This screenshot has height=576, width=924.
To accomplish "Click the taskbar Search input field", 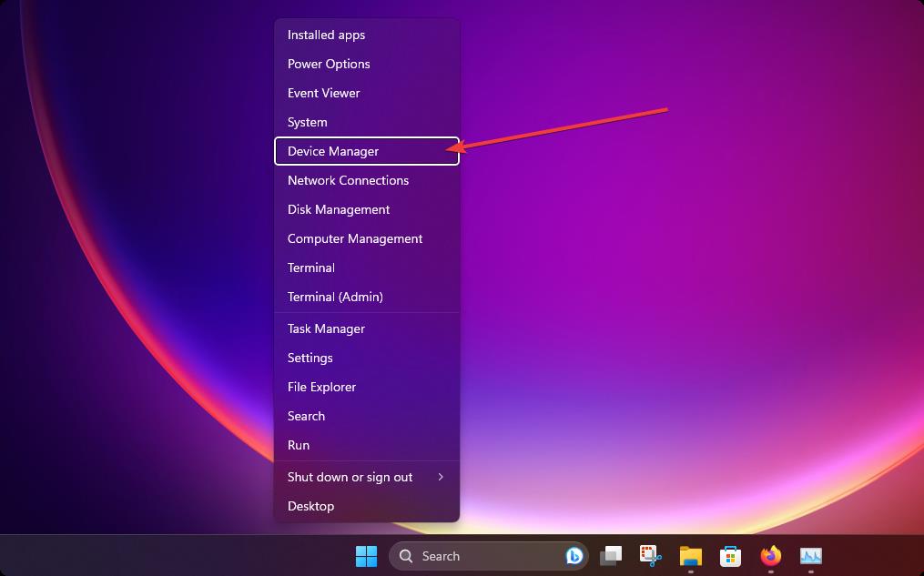I will click(x=464, y=555).
